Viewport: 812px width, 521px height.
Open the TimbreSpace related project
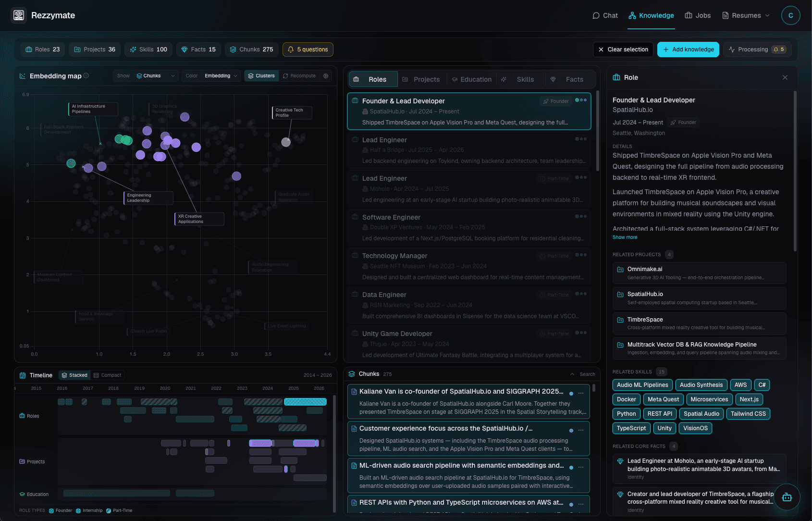[700, 323]
